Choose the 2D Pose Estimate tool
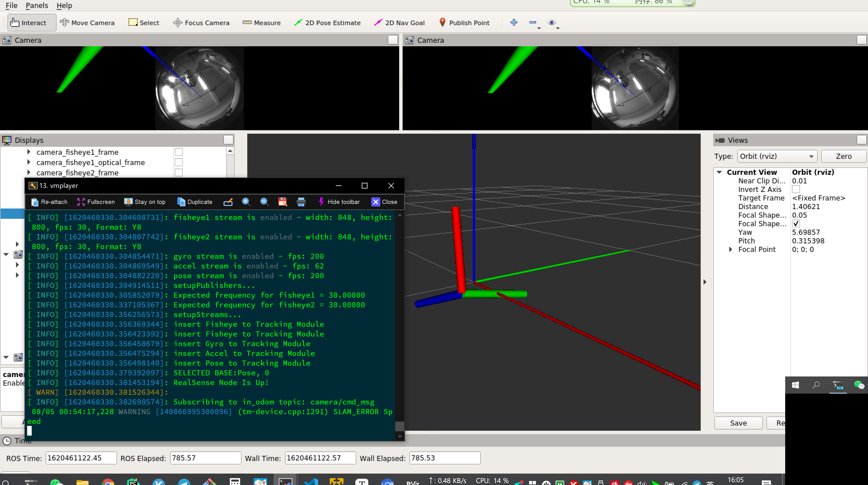This screenshot has height=485, width=868. [x=327, y=23]
